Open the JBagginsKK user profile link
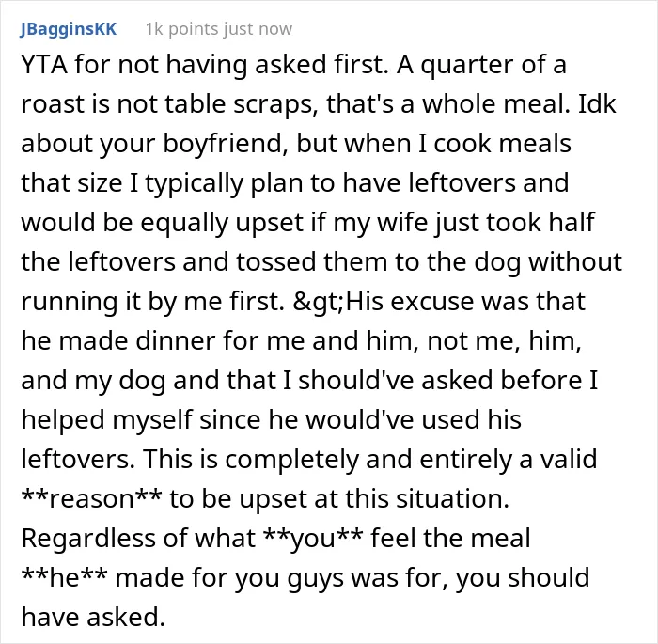 pos(68,29)
